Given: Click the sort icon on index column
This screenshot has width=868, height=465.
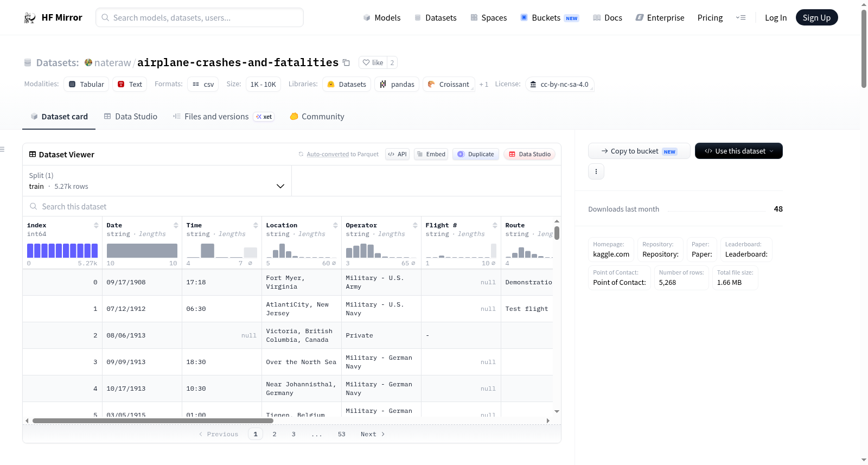Looking at the screenshot, I should [96, 225].
